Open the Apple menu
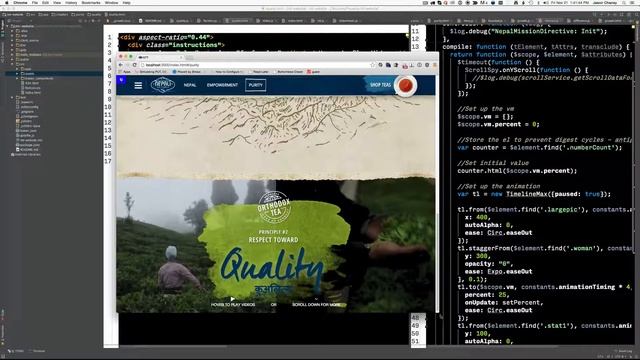Screen dimensions: 640x360 (x=7, y=2)
